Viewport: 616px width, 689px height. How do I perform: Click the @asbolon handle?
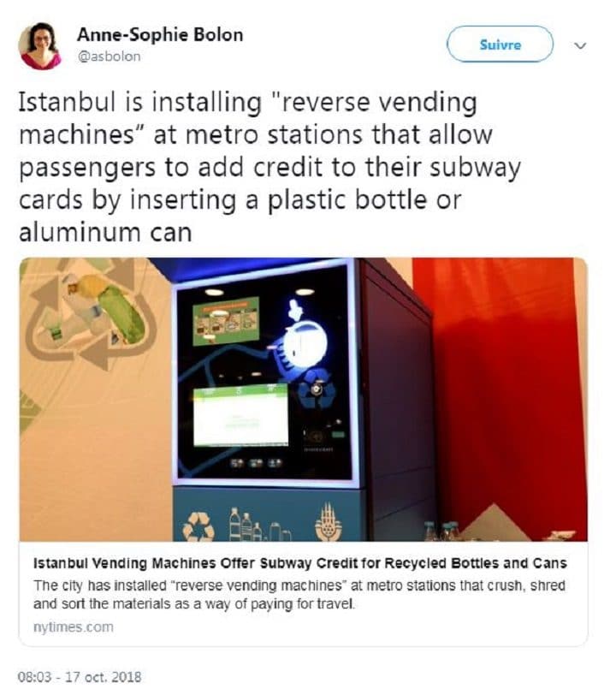tap(109, 56)
